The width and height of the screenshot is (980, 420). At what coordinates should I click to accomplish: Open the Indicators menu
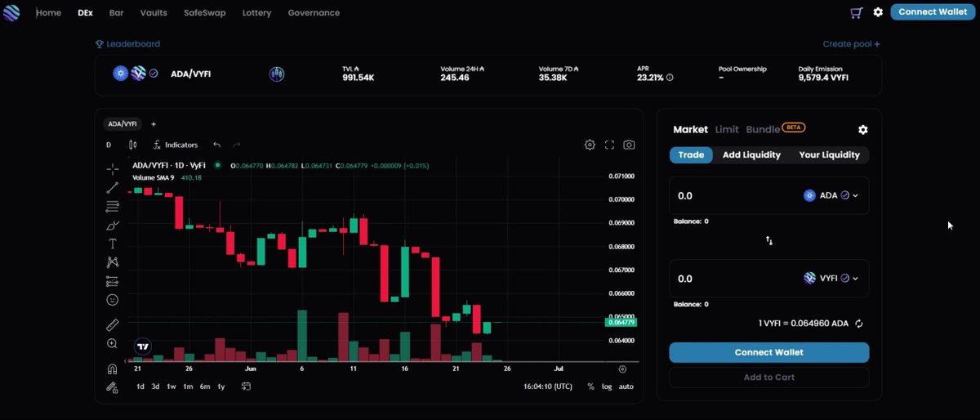tap(176, 145)
